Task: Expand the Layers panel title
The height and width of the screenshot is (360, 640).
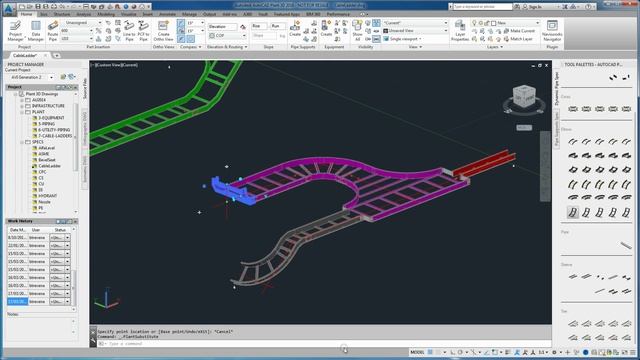Action: (495, 47)
